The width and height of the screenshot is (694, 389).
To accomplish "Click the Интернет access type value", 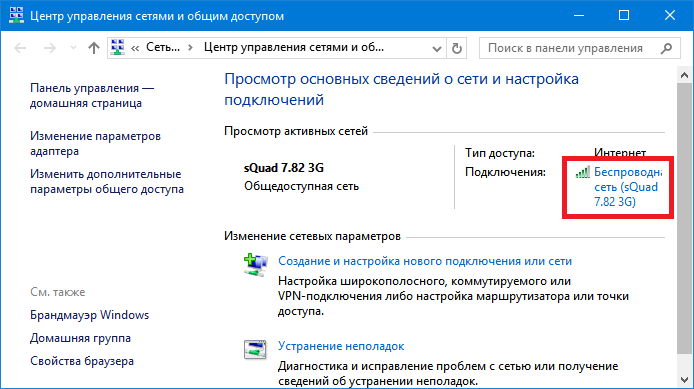I will click(620, 153).
